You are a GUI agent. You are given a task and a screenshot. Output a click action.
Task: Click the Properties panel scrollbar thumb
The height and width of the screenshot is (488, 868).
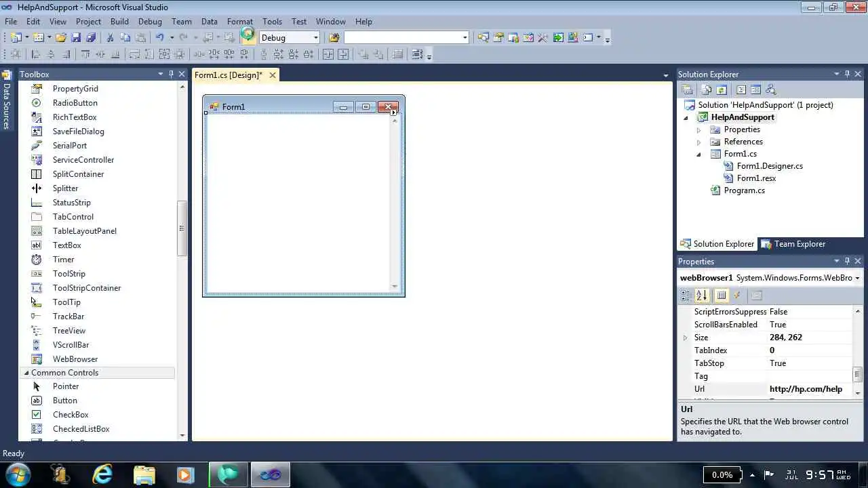tap(858, 374)
